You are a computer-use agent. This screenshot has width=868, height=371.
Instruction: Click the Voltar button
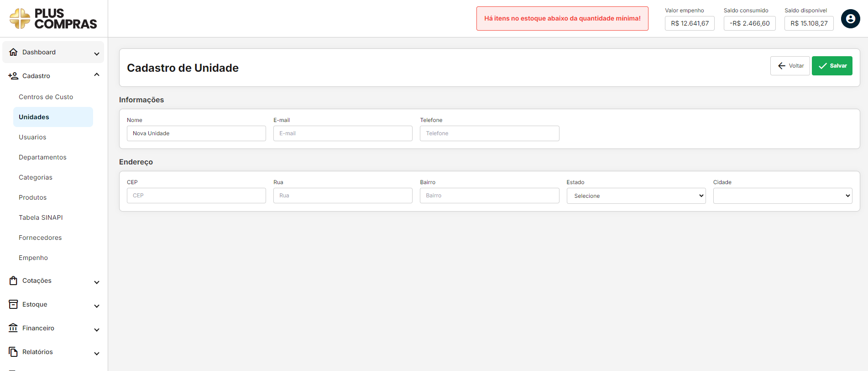click(x=790, y=66)
